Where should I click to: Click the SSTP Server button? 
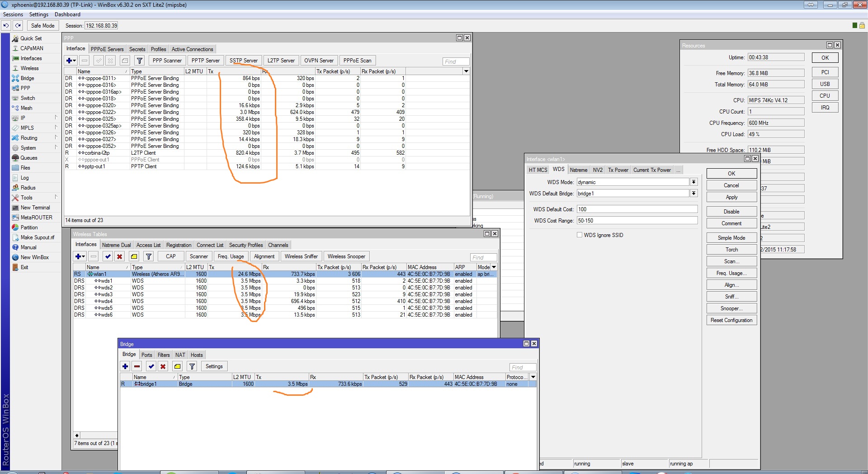(x=243, y=61)
